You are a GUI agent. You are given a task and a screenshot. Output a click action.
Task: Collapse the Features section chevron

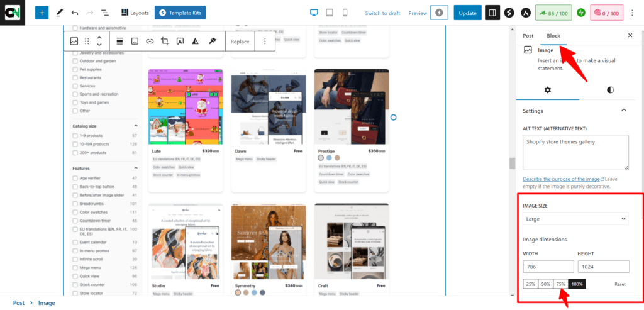pos(136,168)
